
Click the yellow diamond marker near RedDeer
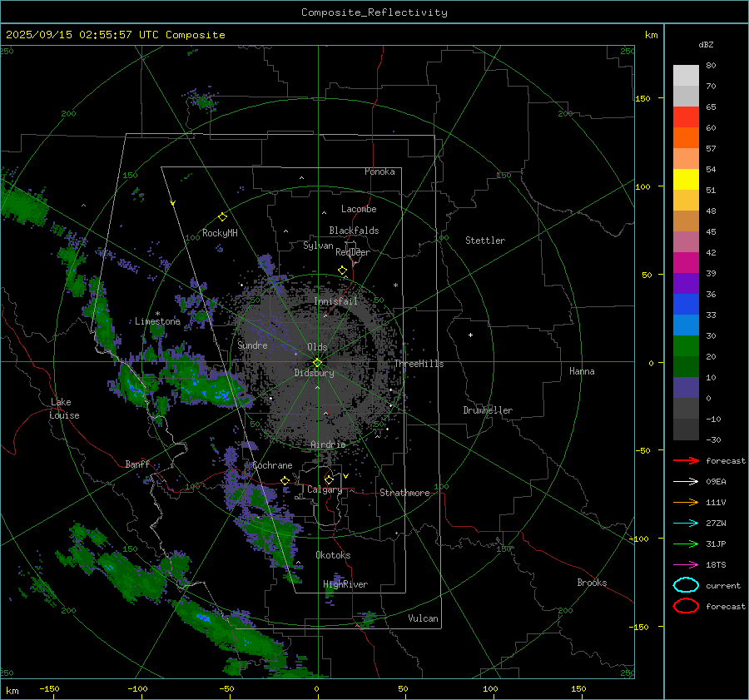tap(342, 271)
